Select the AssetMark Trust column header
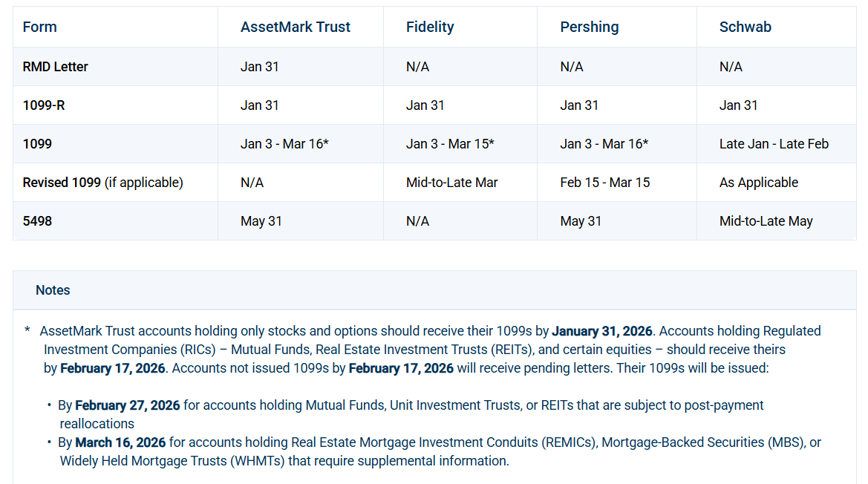This screenshot has height=484, width=868. coord(296,27)
